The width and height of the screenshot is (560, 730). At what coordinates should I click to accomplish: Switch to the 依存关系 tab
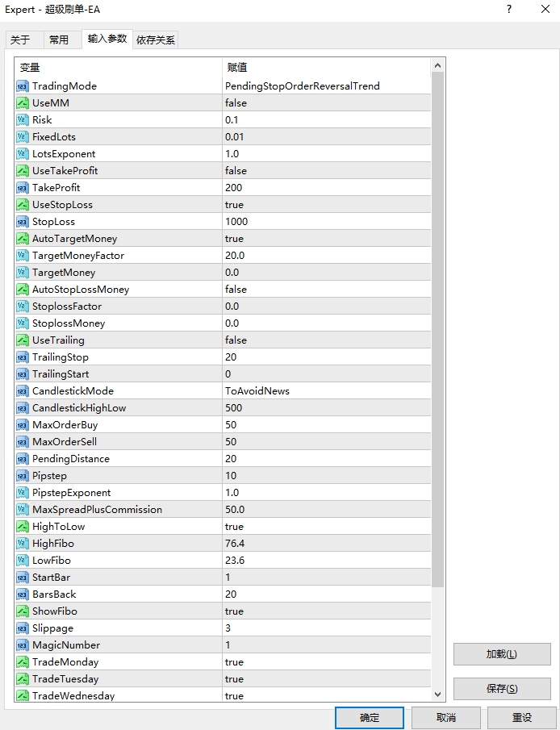pyautogui.click(x=156, y=40)
